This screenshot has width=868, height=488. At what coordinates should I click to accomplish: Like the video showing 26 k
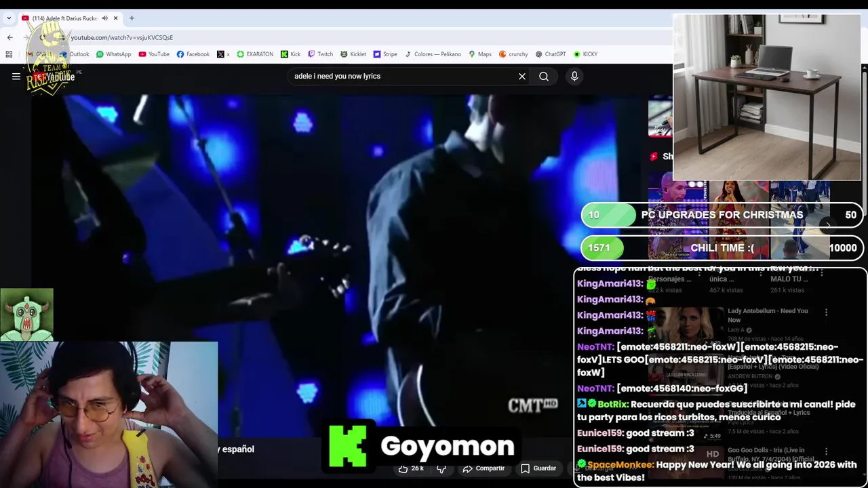(x=411, y=468)
